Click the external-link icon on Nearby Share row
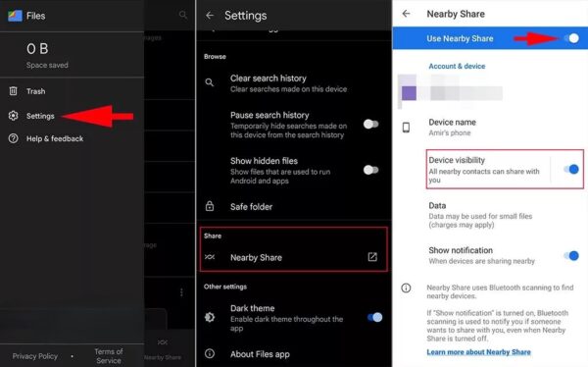Image resolution: width=588 pixels, height=367 pixels. point(372,257)
